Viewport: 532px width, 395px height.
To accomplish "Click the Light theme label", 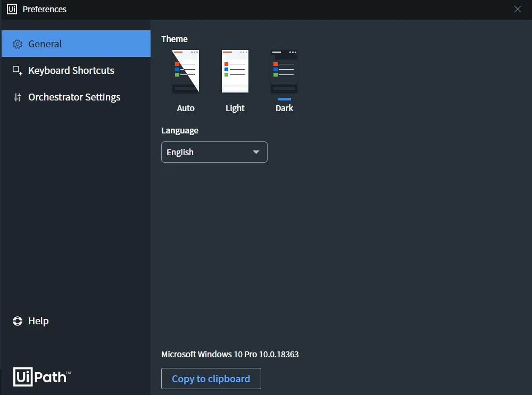I will tap(235, 108).
